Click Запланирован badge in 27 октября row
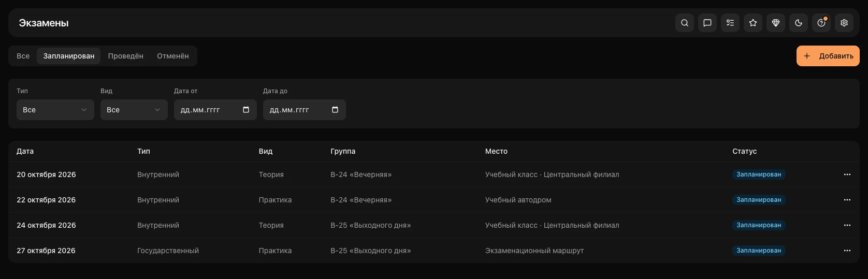 tap(759, 251)
